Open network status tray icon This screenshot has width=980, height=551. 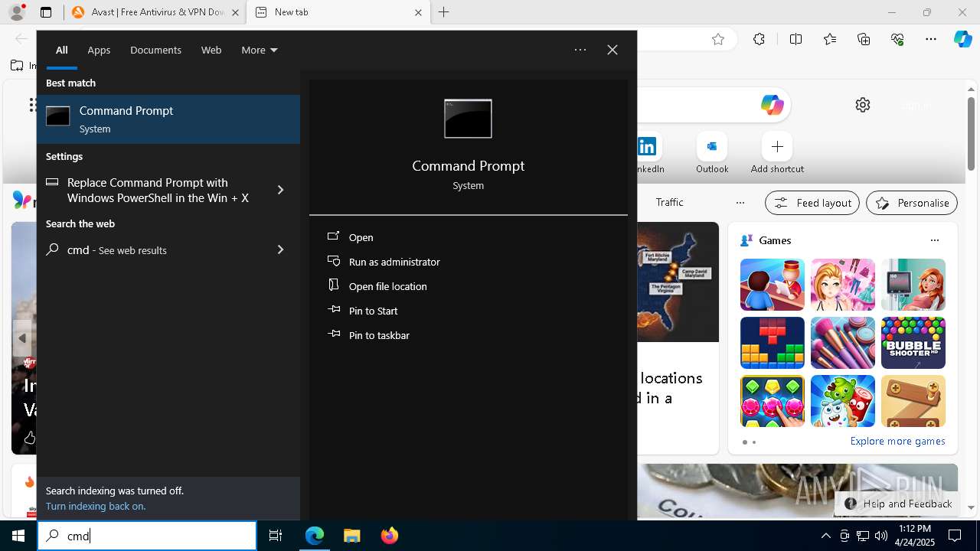tap(862, 536)
